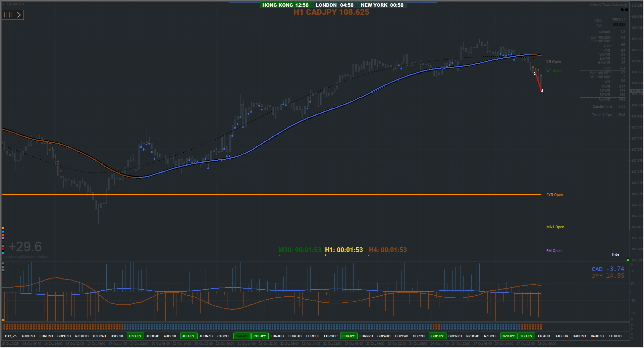644x348 pixels.
Task: Click the orange square in indicator subwindow
Action: (3, 320)
